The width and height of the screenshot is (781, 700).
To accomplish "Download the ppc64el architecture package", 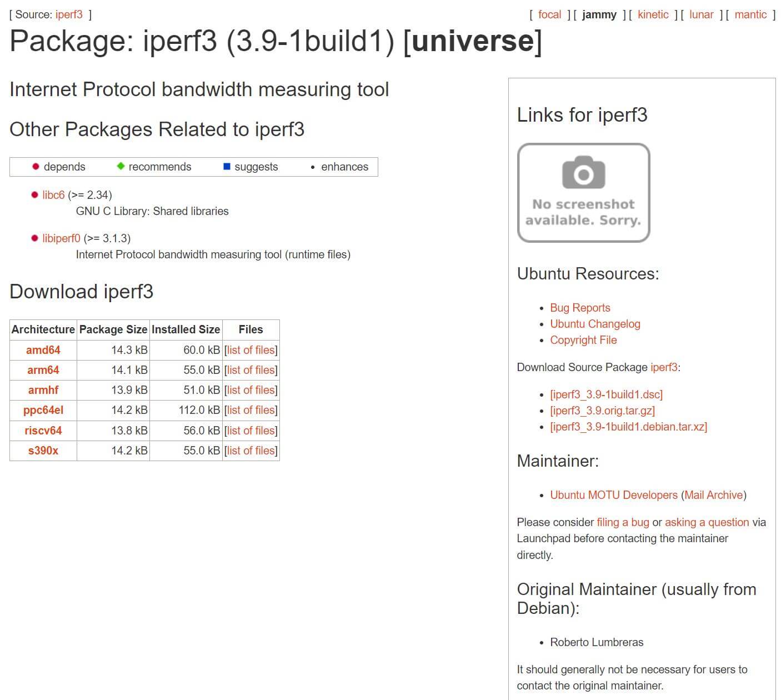I will (43, 410).
